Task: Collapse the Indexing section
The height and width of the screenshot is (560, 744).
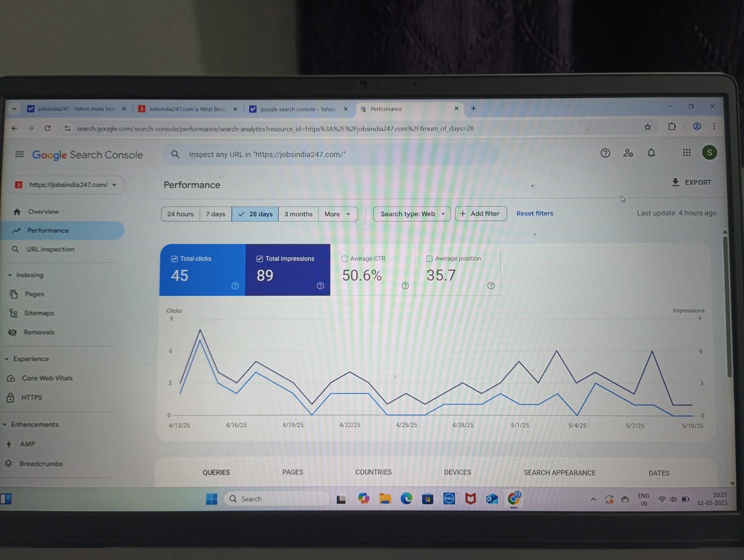Action: (10, 275)
